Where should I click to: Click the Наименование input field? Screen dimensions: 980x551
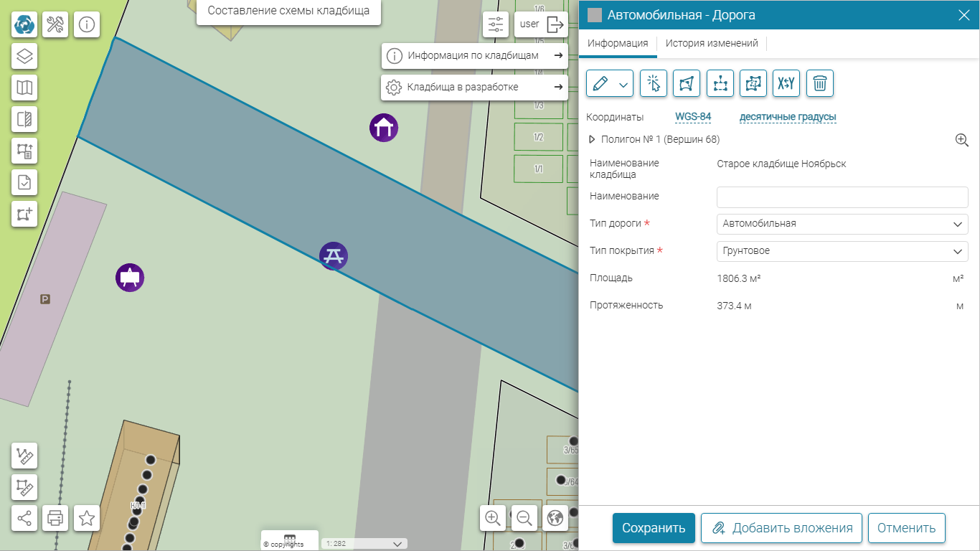point(842,197)
